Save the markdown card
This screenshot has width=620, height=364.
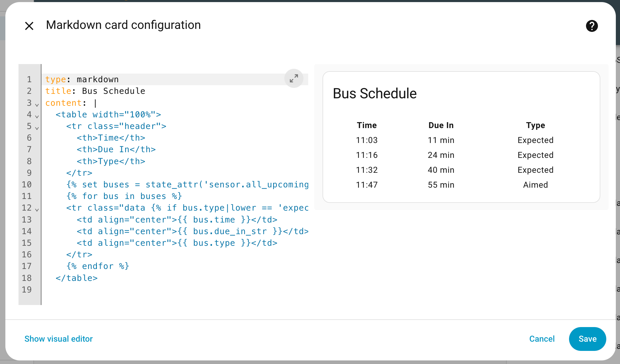588,339
